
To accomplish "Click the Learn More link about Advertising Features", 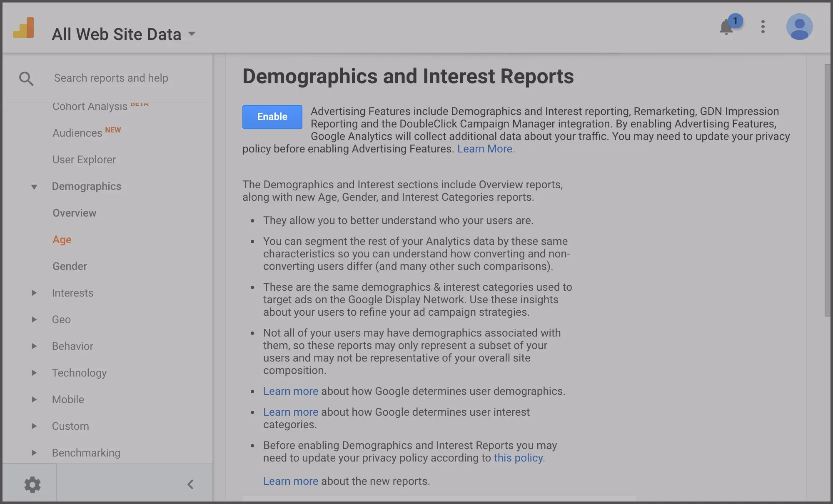I will (x=485, y=149).
